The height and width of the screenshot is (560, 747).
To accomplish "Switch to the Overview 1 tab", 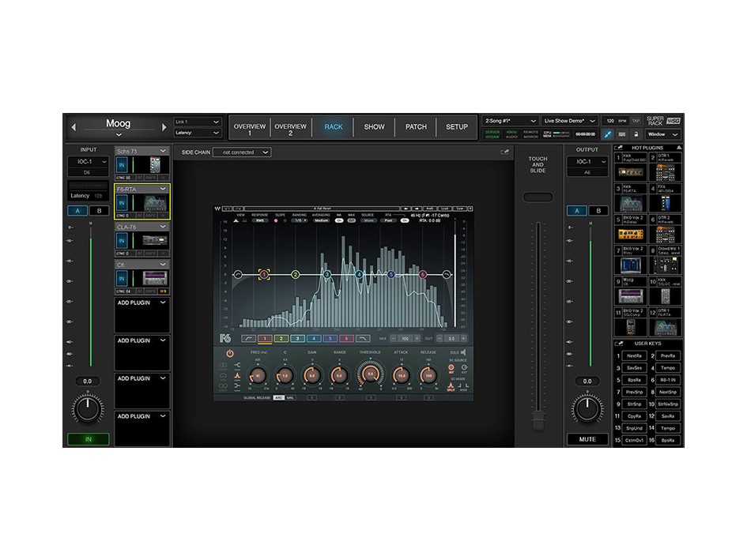I will [x=250, y=127].
